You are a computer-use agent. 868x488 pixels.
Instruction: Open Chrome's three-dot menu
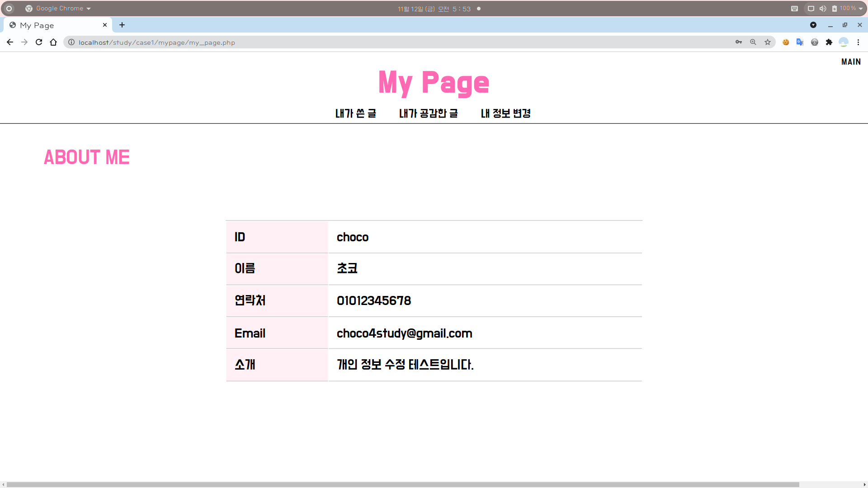tap(858, 42)
